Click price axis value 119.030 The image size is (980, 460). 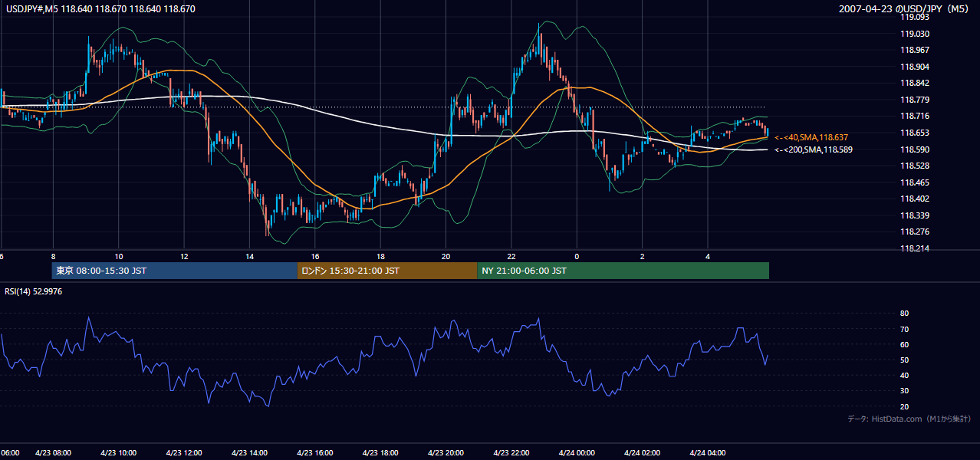tap(915, 34)
